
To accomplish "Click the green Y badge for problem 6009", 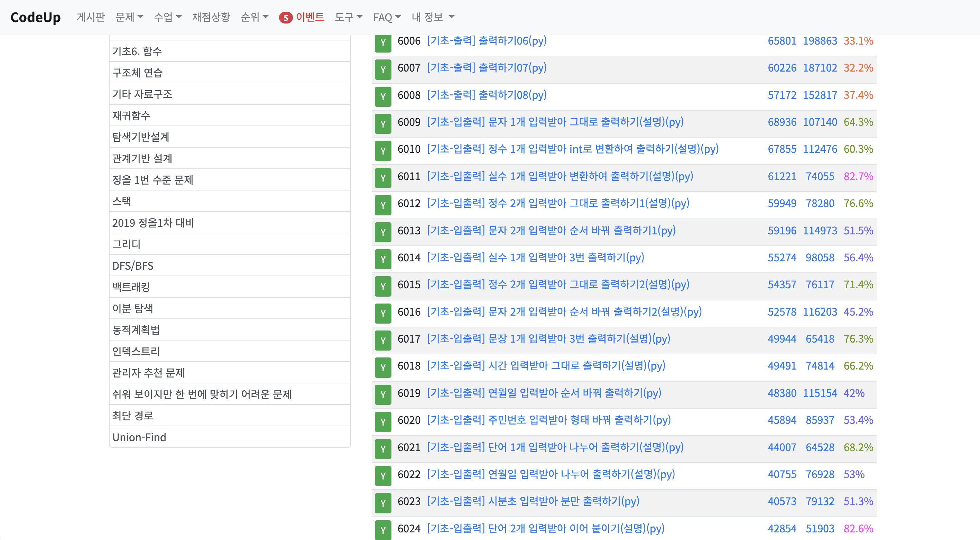I will click(383, 124).
